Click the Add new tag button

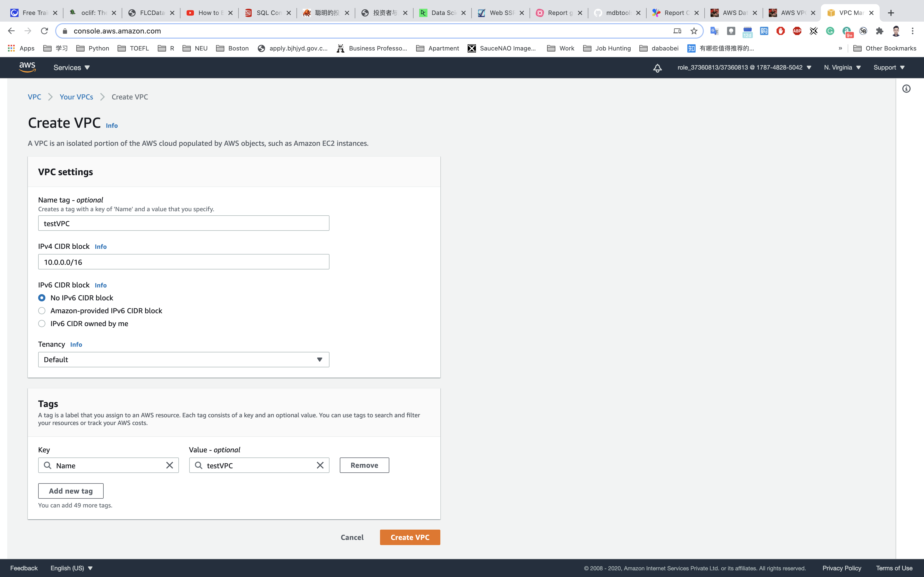tap(71, 491)
